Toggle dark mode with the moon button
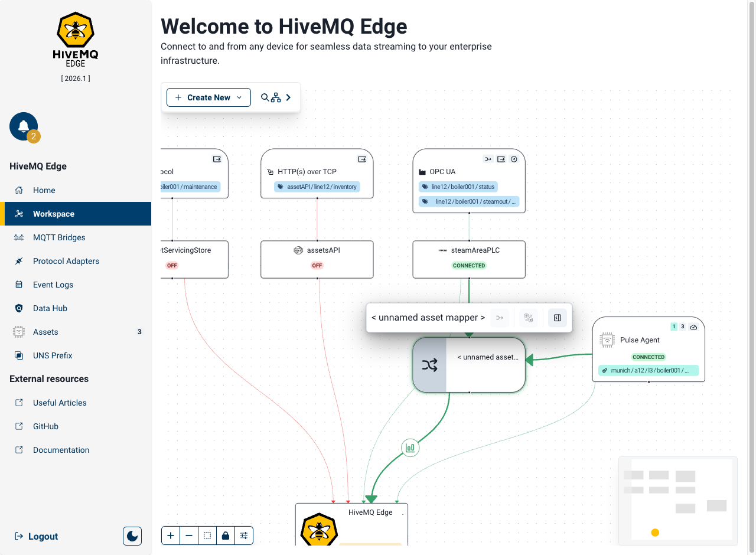 tap(132, 536)
